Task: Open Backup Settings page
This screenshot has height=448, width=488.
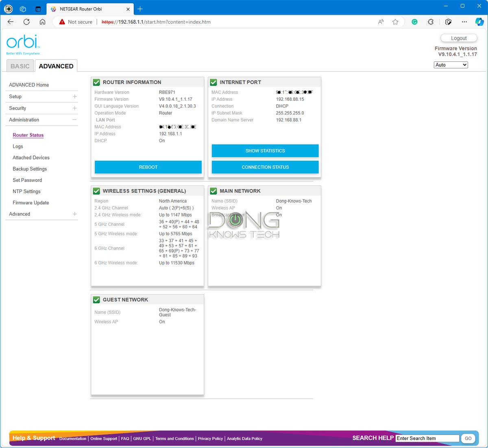Action: [x=30, y=169]
